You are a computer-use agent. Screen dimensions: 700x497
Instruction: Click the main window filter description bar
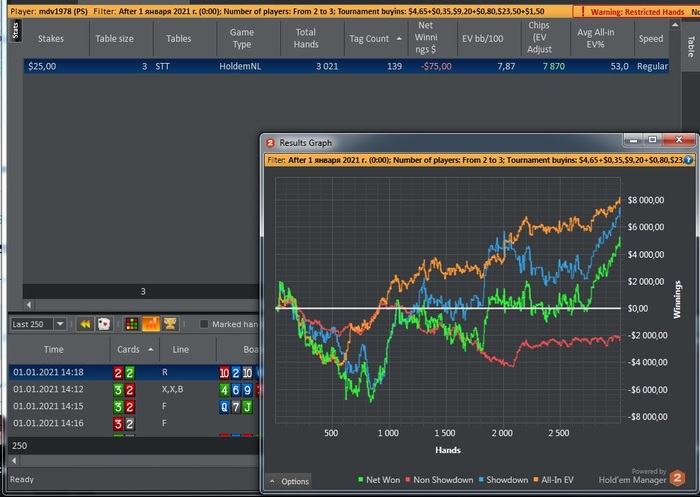point(290,12)
